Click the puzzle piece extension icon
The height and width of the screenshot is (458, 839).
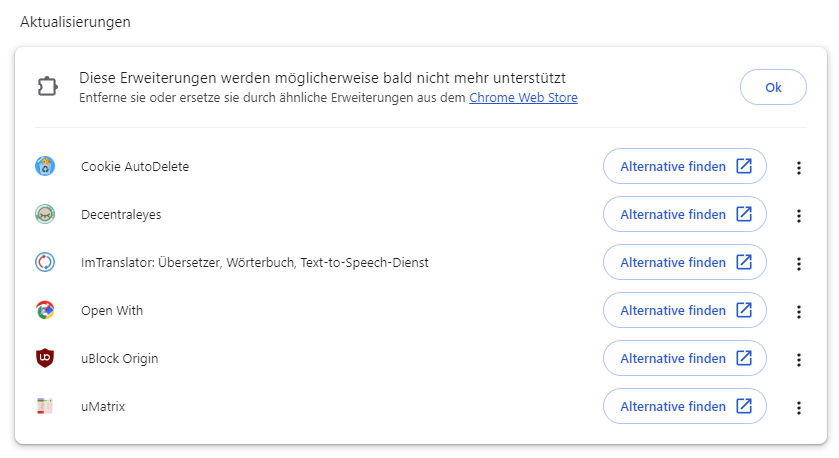[47, 87]
